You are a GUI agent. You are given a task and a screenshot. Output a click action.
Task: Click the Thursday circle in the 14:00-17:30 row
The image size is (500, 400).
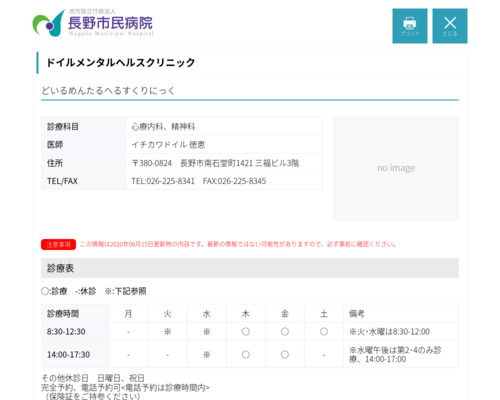tap(246, 355)
